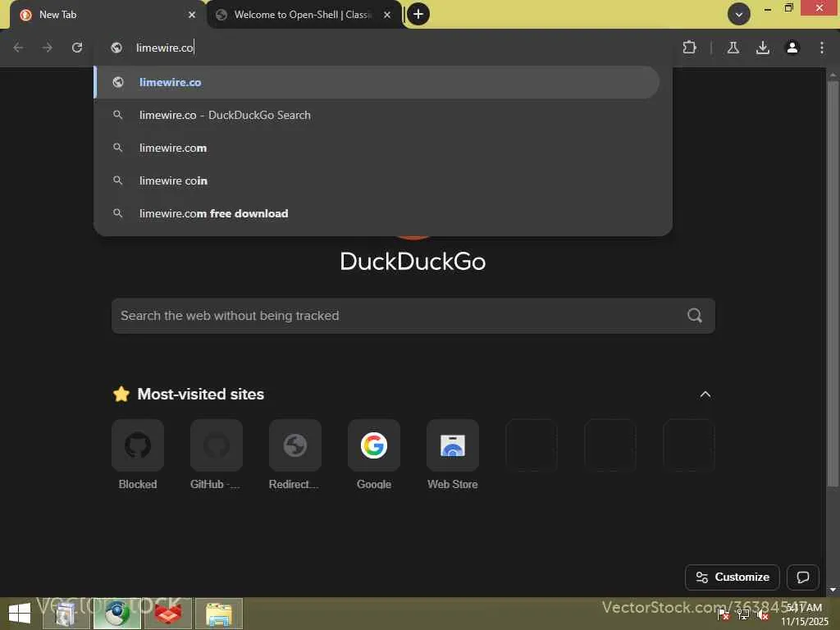Select the limewire.co URL suggestion

tap(377, 82)
